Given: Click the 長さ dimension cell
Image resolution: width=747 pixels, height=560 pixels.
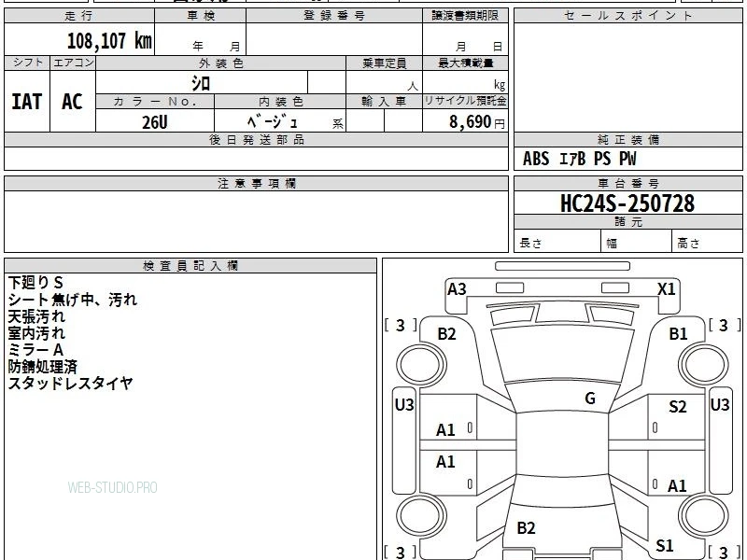Looking at the screenshot, I should coord(557,242).
